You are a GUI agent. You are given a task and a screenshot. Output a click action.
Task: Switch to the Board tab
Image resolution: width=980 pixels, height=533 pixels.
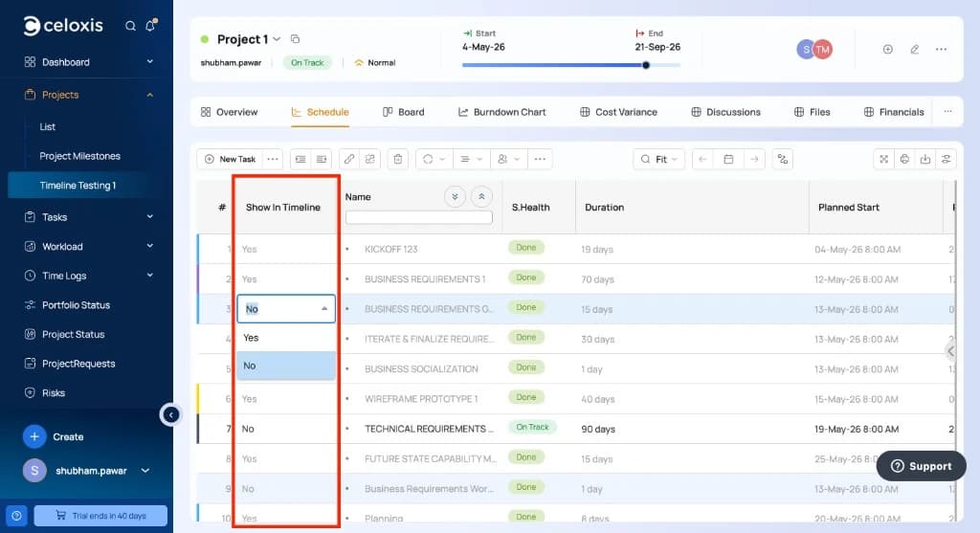pos(403,112)
